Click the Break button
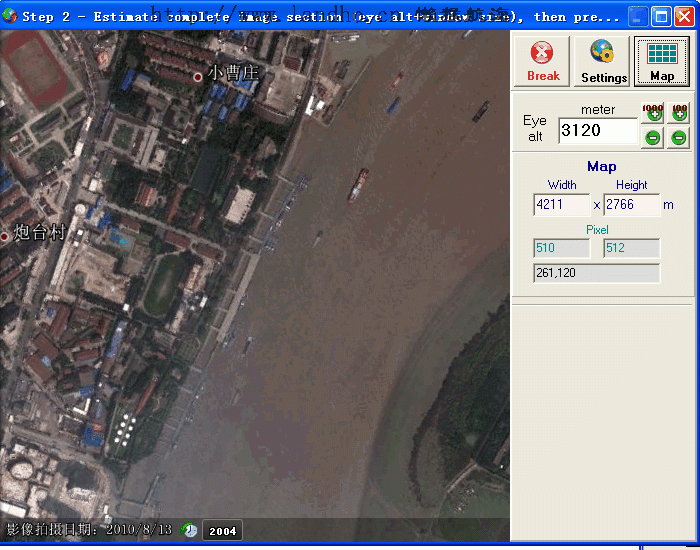 543,61
